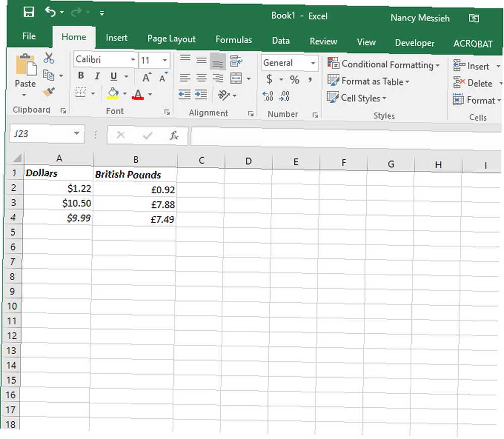Toggle Bold formatting
This screenshot has width=504, height=439.
(x=81, y=76)
